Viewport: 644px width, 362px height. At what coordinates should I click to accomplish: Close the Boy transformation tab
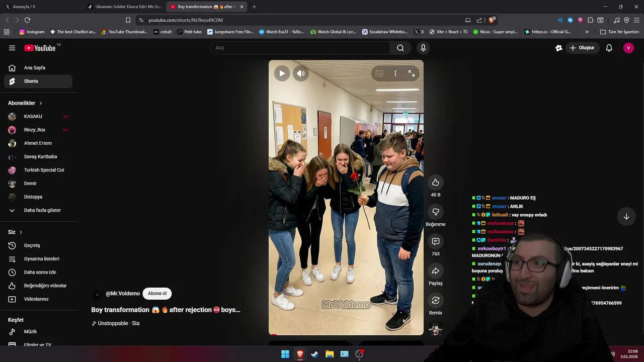pyautogui.click(x=242, y=7)
